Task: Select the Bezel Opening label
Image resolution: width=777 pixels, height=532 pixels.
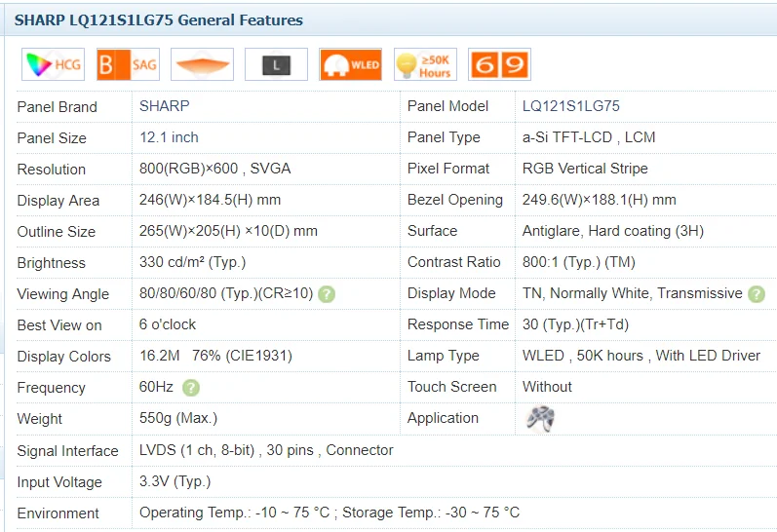Action: tap(455, 200)
